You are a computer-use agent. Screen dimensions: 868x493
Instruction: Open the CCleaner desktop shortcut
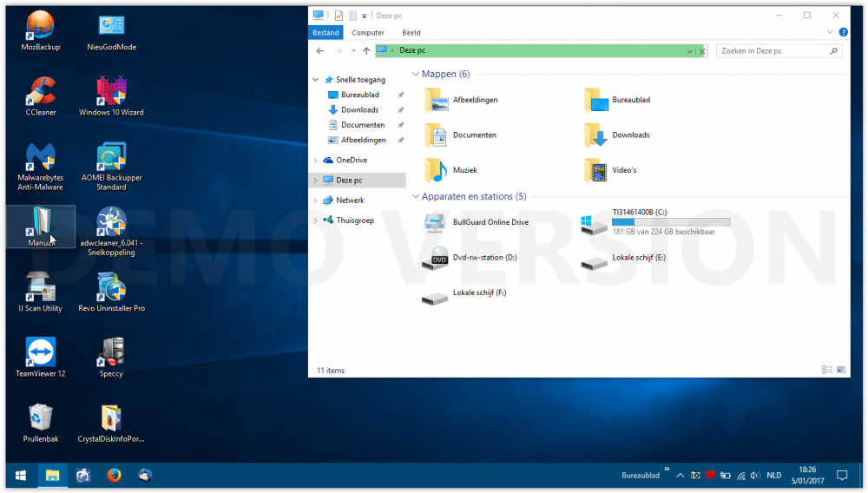tap(41, 91)
